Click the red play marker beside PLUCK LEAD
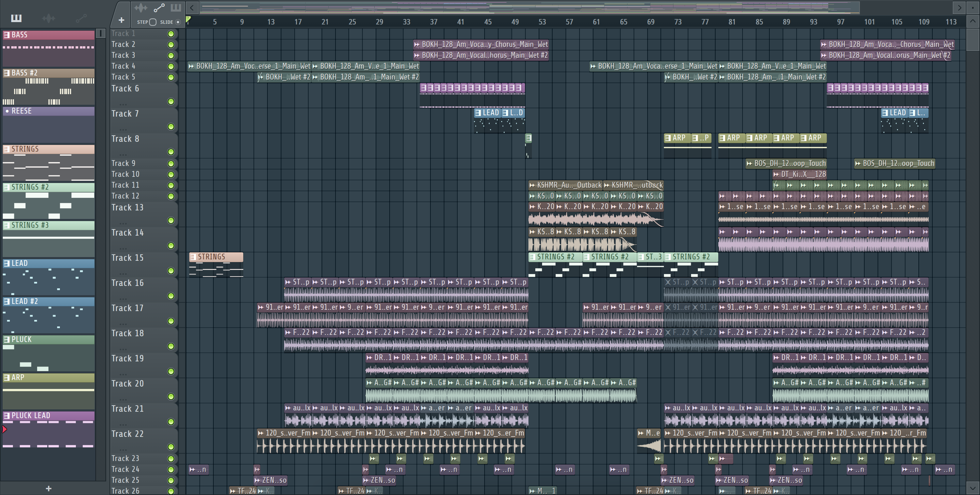980x495 pixels. [x=4, y=430]
